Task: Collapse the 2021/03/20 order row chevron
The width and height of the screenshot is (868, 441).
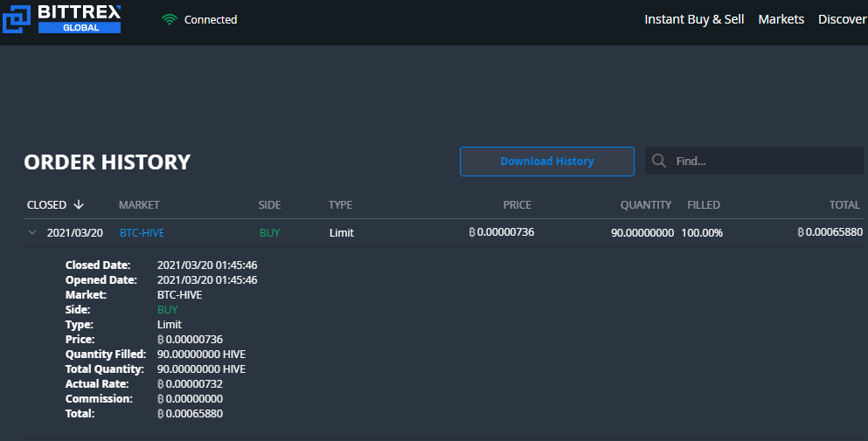Action: pyautogui.click(x=32, y=232)
